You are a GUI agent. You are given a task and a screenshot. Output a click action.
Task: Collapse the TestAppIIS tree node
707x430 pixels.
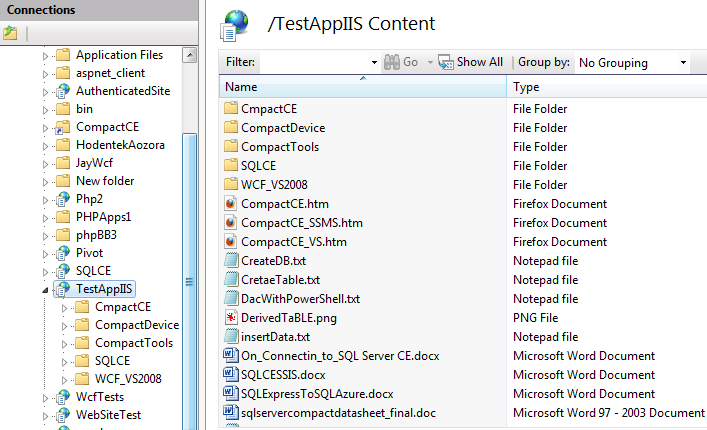click(45, 290)
